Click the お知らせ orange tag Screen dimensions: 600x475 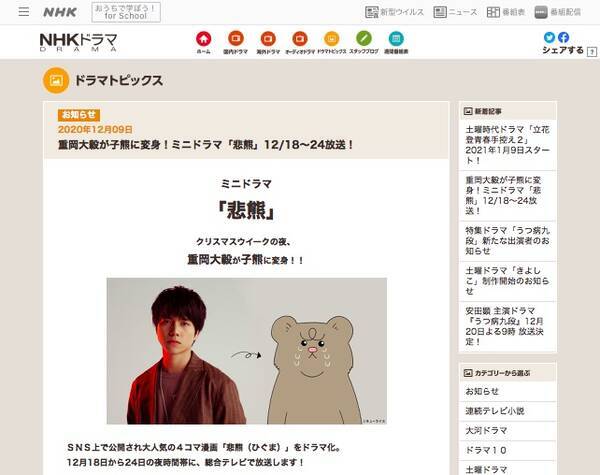pyautogui.click(x=79, y=115)
